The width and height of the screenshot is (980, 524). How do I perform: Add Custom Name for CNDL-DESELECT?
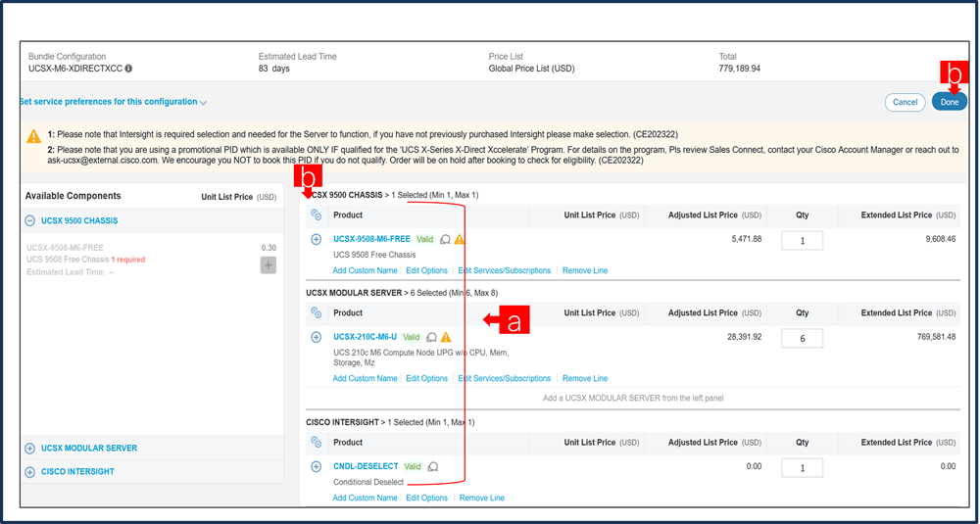pos(365,499)
